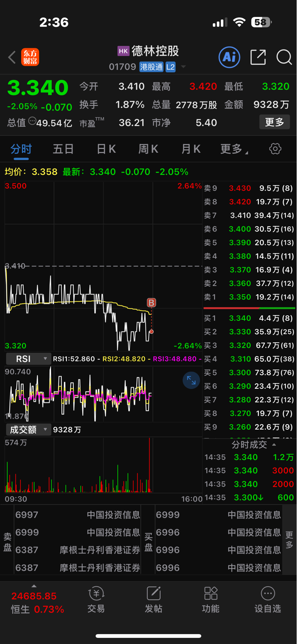This screenshot has height=644, width=297.
Task: Tap 6999 中国投资信息 buy broker row
Action: 218,515
